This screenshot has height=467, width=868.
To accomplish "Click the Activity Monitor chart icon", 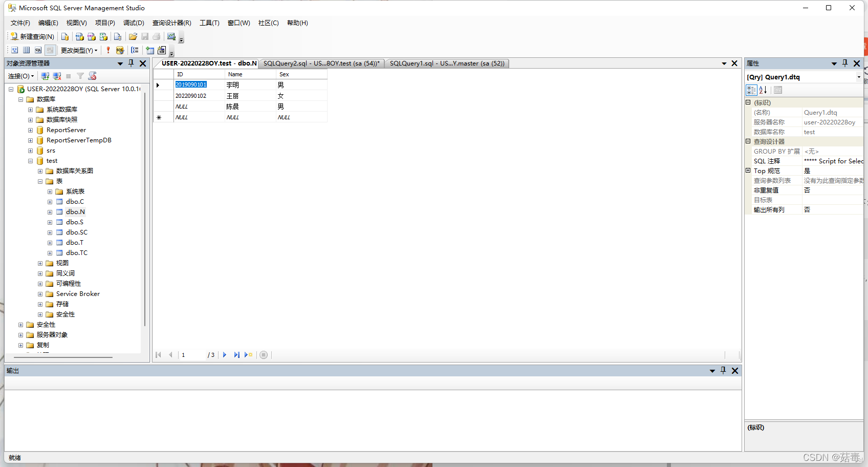I will [171, 36].
